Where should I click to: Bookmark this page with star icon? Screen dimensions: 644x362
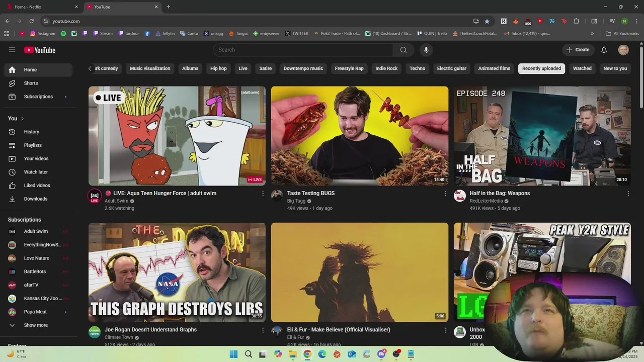coord(487,21)
